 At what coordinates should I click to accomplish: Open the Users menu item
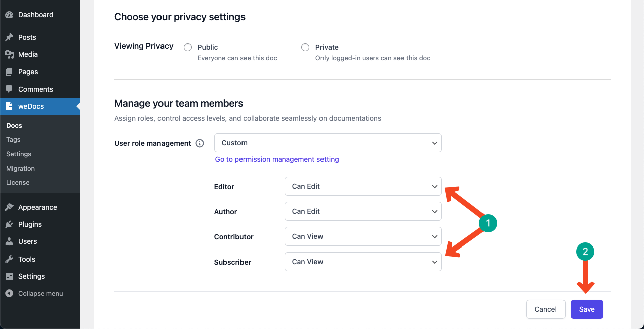coord(40,241)
